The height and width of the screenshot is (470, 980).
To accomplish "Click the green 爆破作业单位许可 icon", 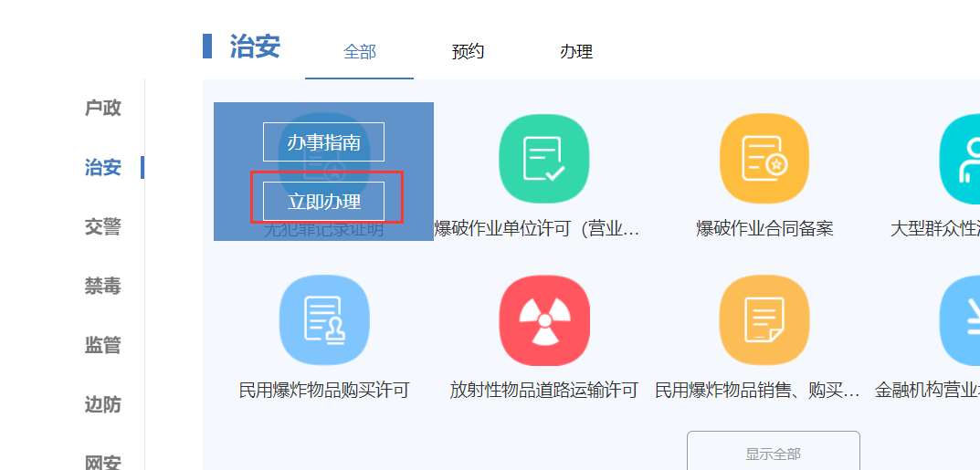I will click(x=543, y=159).
